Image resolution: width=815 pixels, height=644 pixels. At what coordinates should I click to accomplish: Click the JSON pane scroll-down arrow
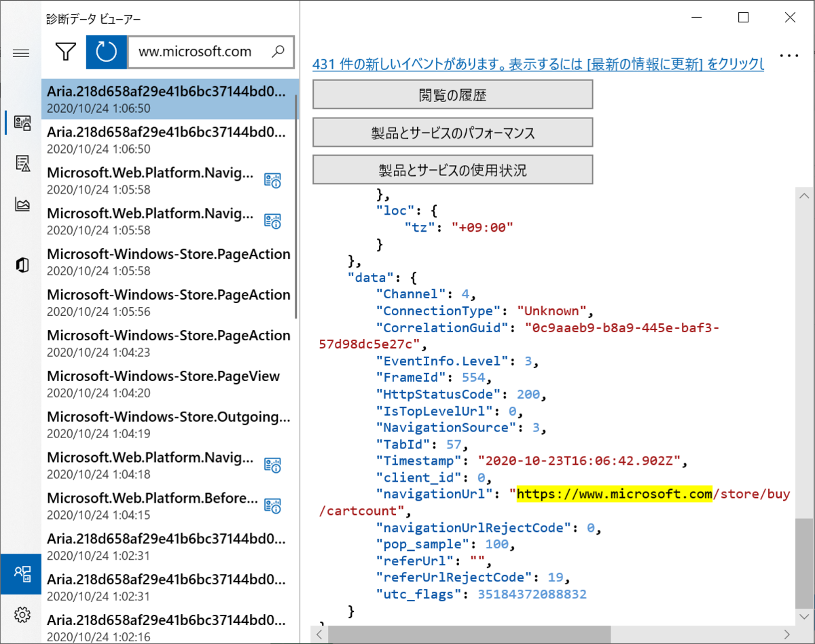pos(803,616)
